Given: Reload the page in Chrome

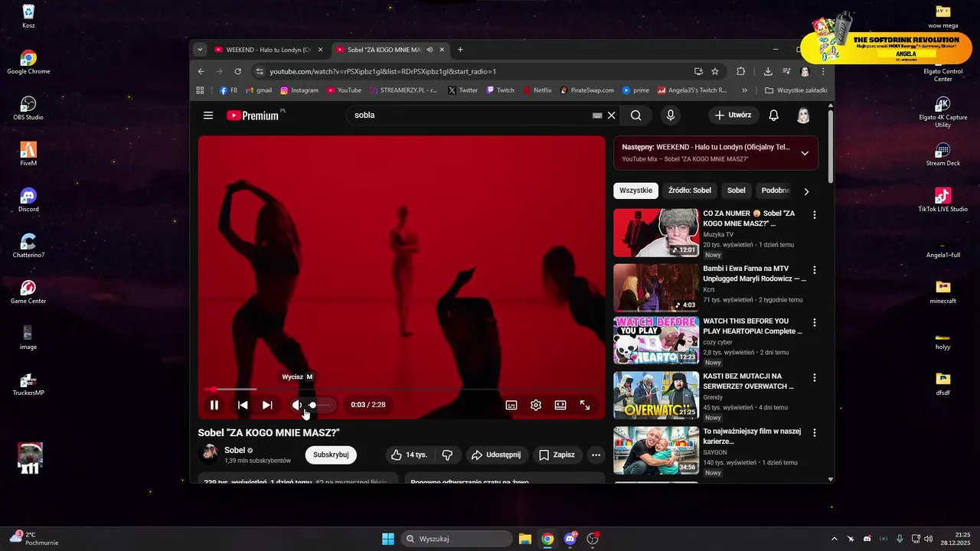Looking at the screenshot, I should (x=237, y=71).
